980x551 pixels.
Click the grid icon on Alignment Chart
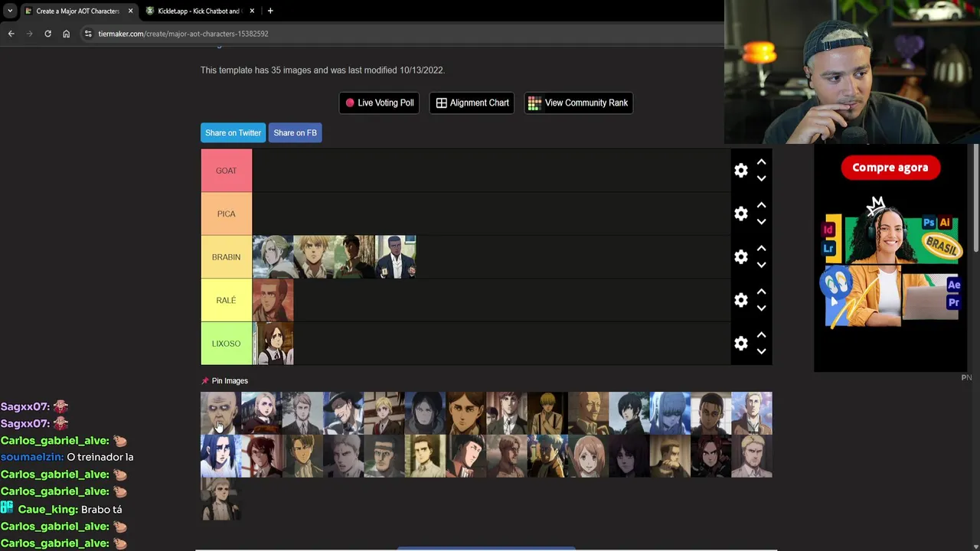(x=441, y=103)
